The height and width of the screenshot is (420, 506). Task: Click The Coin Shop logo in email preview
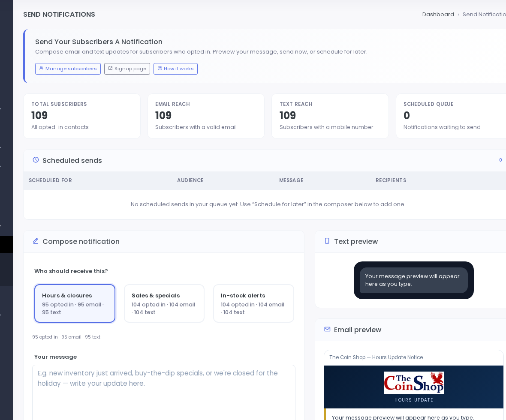coord(414,383)
